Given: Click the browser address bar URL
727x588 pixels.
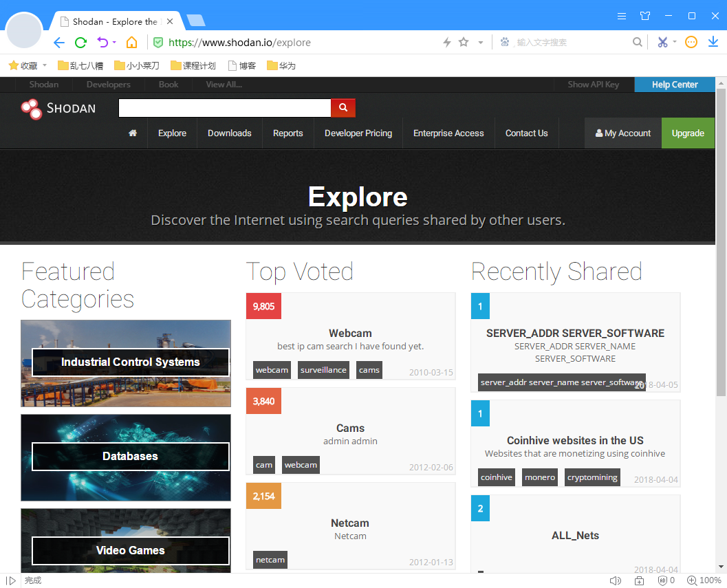Looking at the screenshot, I should [x=240, y=43].
